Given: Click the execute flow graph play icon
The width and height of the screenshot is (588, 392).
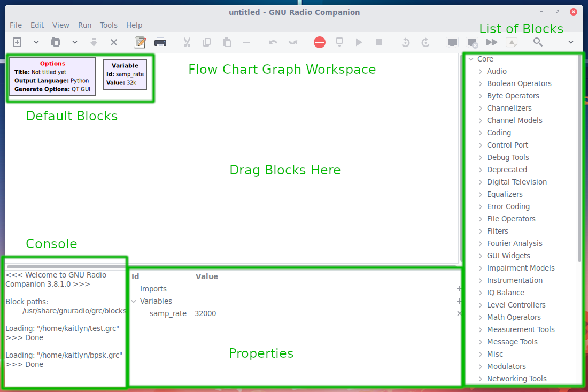Looking at the screenshot, I should 359,42.
